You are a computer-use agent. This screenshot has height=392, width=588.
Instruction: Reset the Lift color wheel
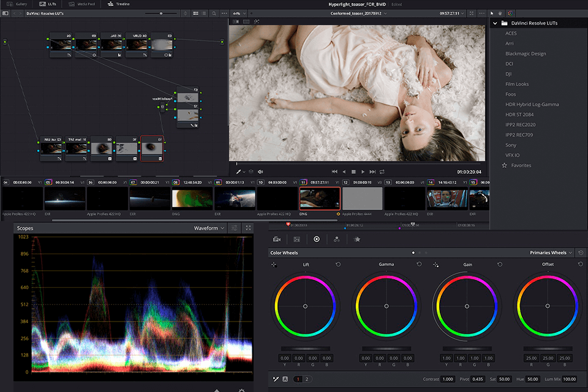(338, 265)
